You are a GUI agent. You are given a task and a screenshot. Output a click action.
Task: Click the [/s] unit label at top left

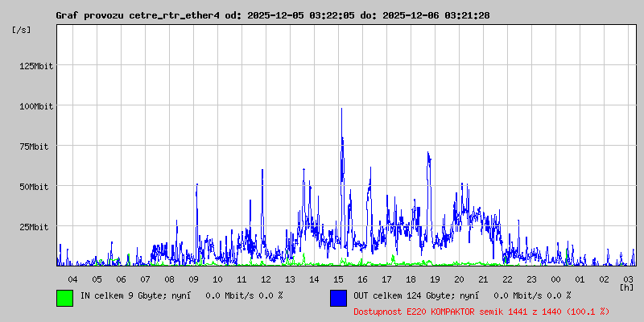23,29
